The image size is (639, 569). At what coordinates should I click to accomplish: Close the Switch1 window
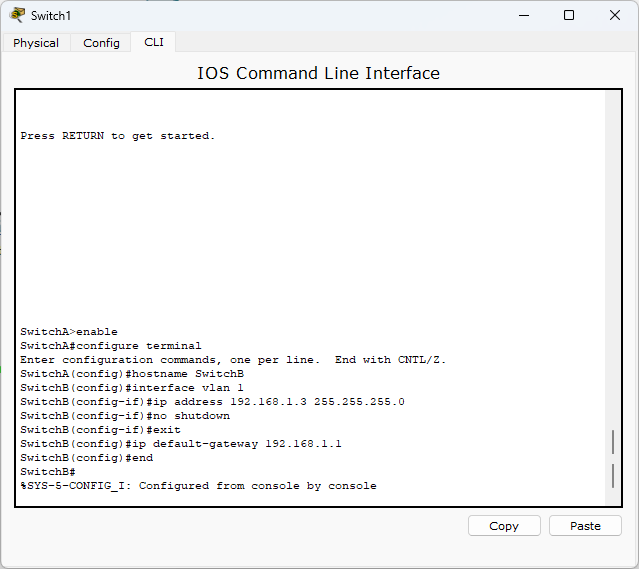615,15
